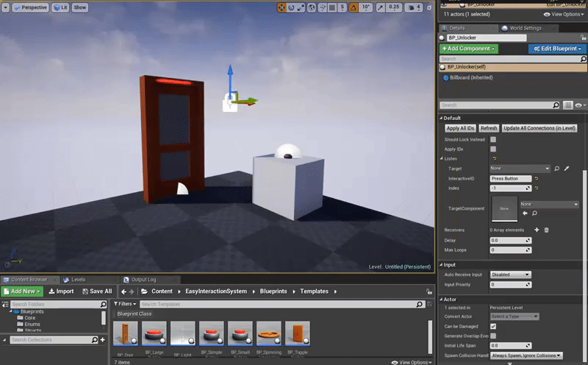This screenshot has height=365, width=588.
Task: Open Auto Receive Input dropdown
Action: (510, 275)
